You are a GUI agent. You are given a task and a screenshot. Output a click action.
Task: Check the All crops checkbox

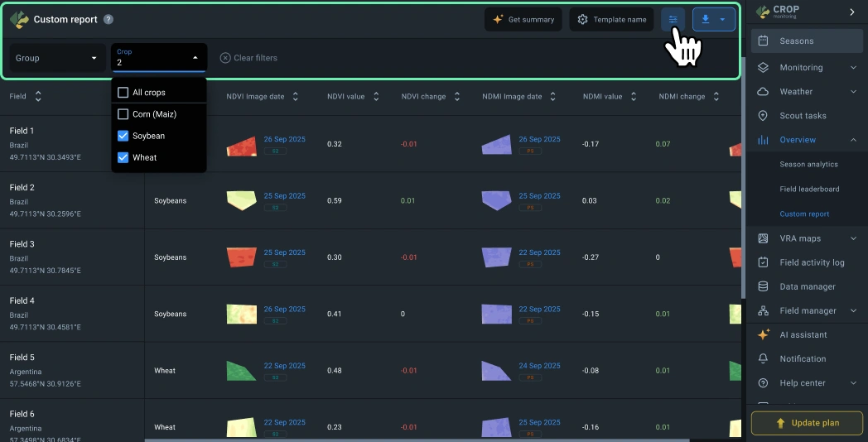tap(123, 93)
